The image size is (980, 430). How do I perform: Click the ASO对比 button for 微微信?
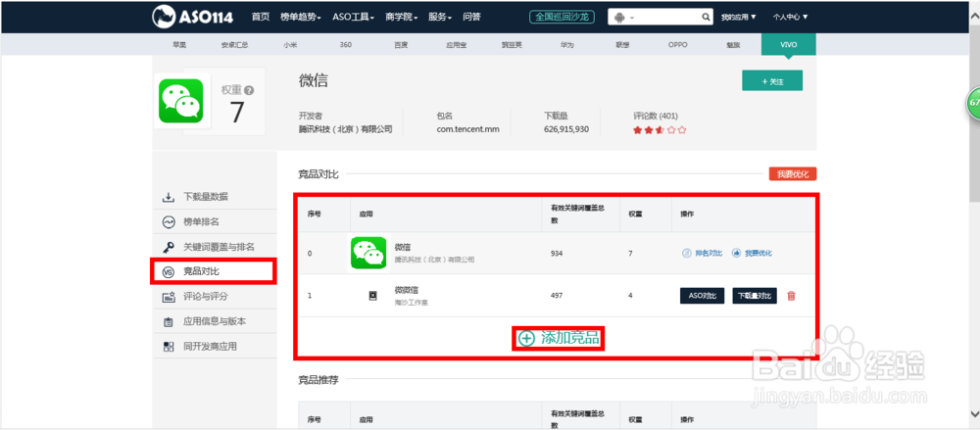click(x=702, y=296)
